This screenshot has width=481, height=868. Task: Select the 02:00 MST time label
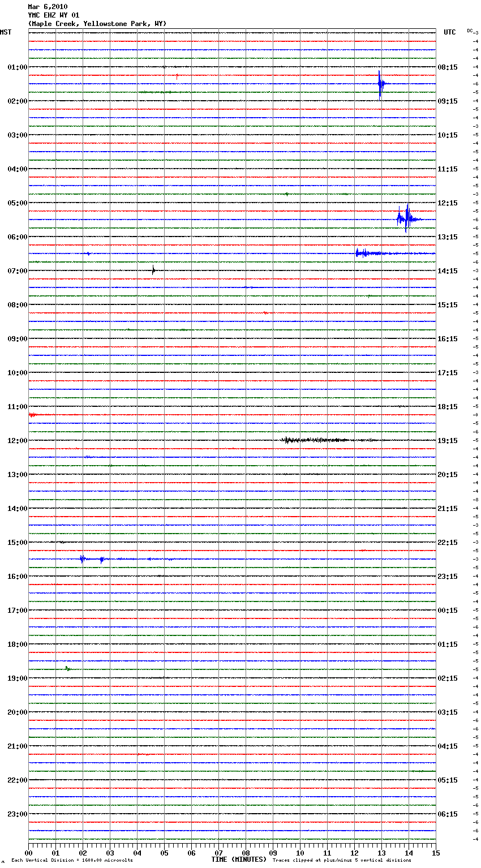coord(18,101)
